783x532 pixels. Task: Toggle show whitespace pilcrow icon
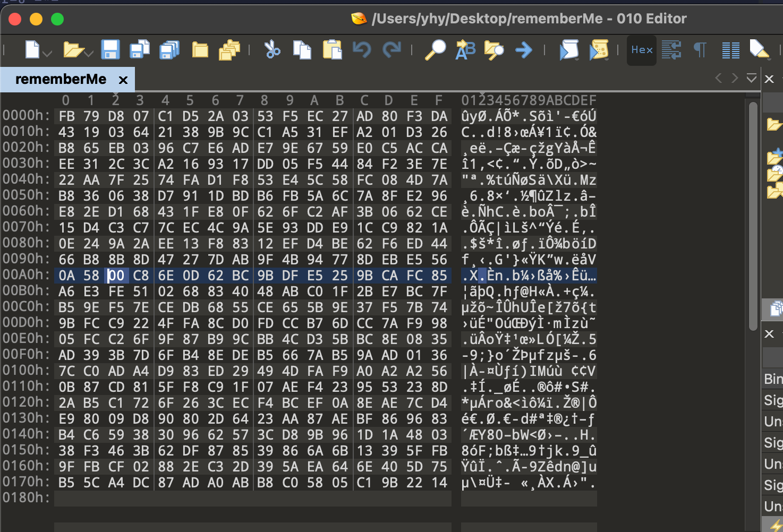[700, 50]
